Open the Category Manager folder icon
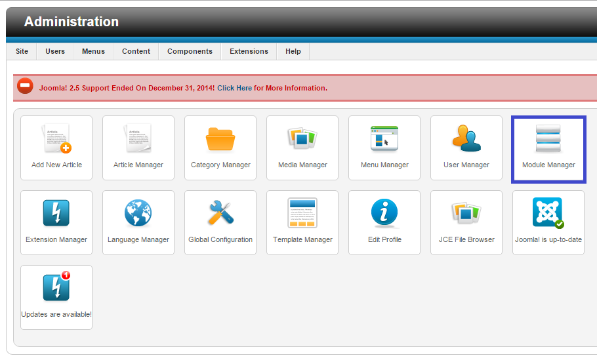The image size is (597, 364). click(x=220, y=139)
